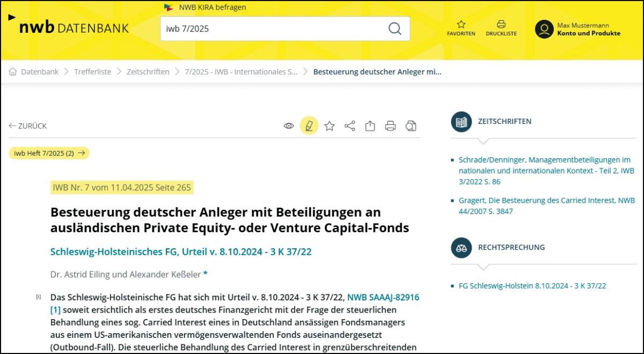Open NWB SAAAJ-82916 document link

tap(383, 297)
